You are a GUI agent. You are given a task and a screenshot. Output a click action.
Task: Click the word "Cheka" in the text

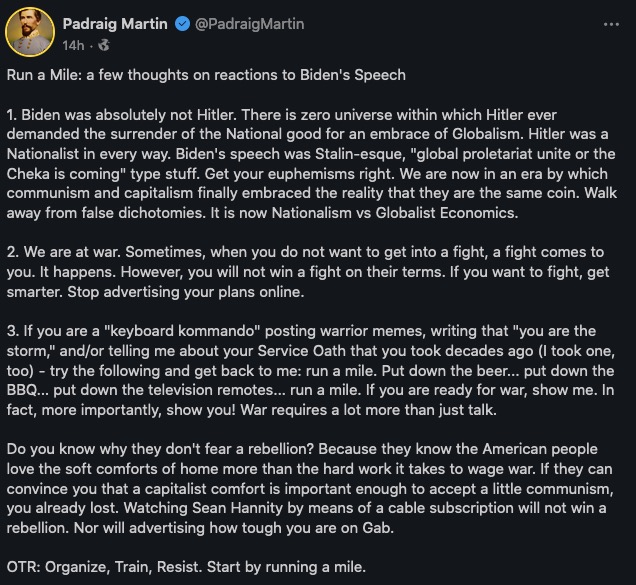tap(28, 174)
